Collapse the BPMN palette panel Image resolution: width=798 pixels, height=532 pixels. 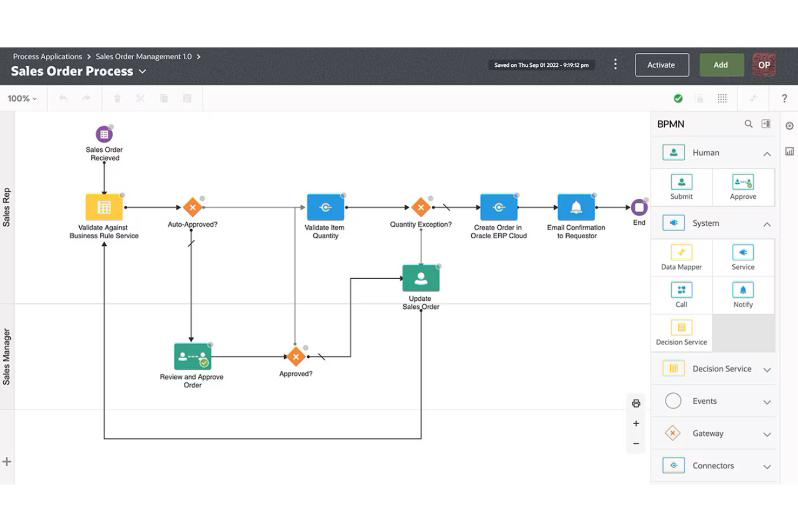(766, 124)
